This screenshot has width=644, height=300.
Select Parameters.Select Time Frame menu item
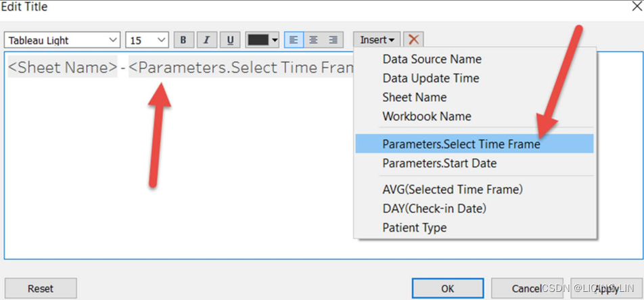(x=461, y=144)
